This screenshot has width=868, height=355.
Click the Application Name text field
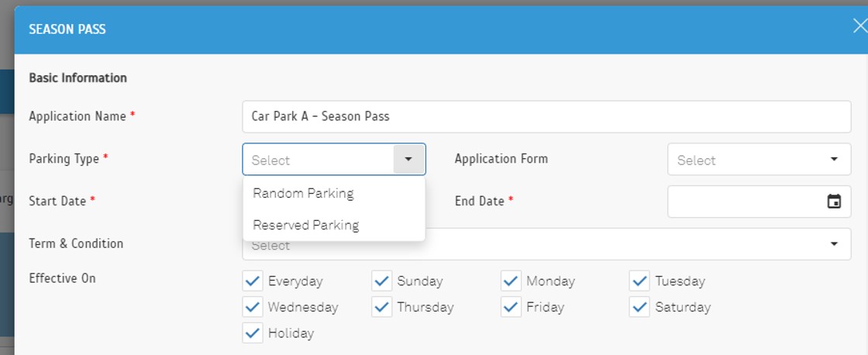pos(546,117)
